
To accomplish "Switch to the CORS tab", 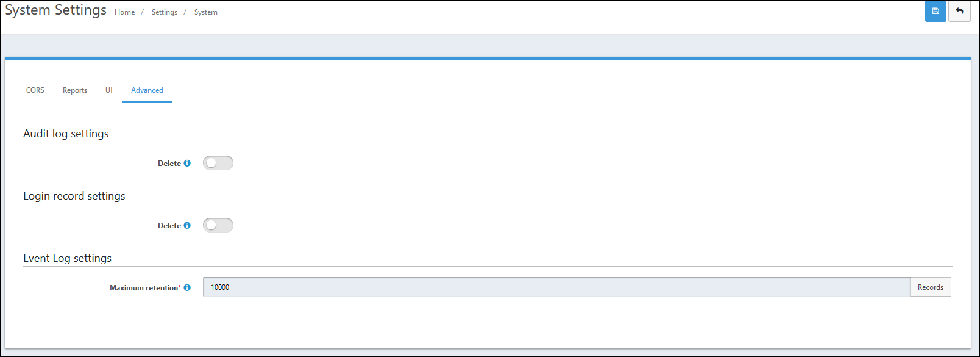I will coord(35,90).
